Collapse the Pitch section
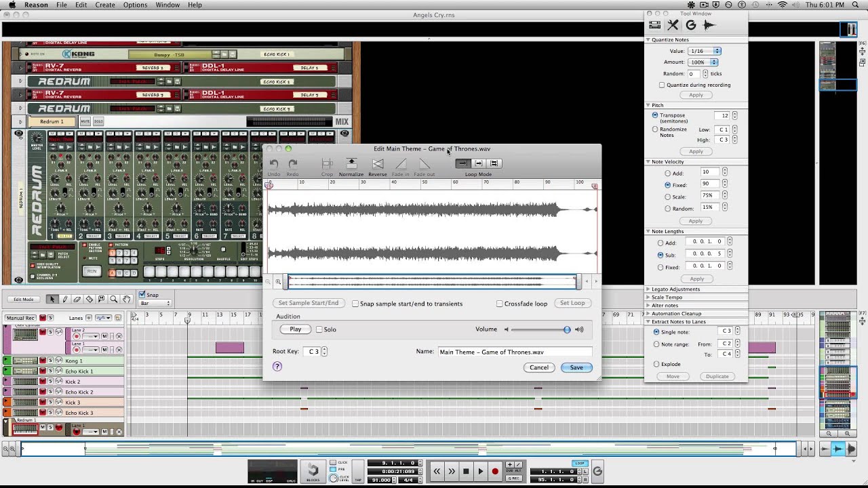This screenshot has width=868, height=488. [x=649, y=105]
